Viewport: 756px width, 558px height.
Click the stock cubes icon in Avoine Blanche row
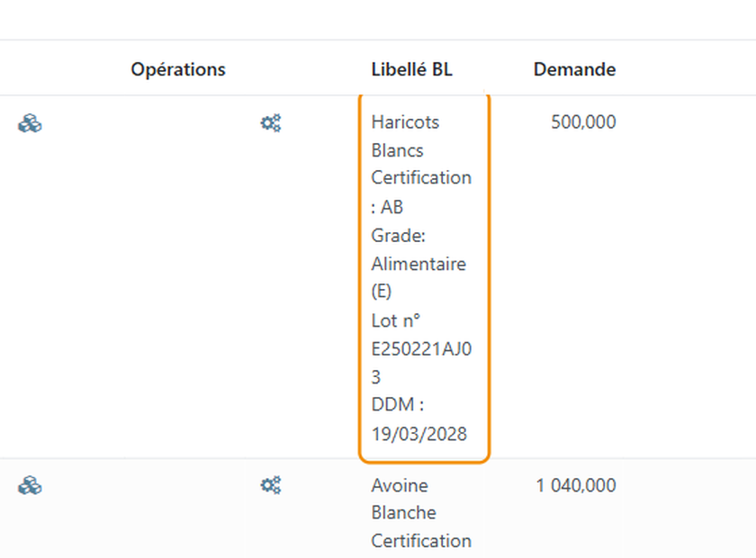click(x=30, y=486)
